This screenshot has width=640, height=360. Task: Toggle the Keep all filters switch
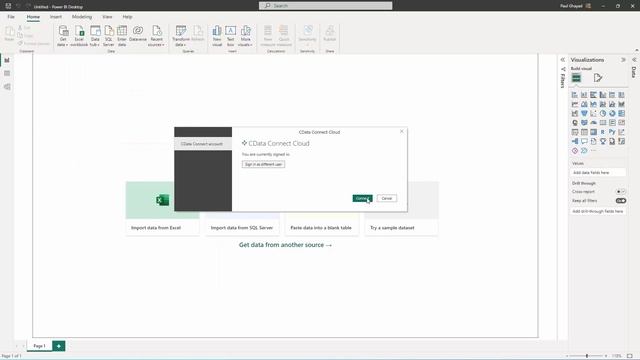620,201
